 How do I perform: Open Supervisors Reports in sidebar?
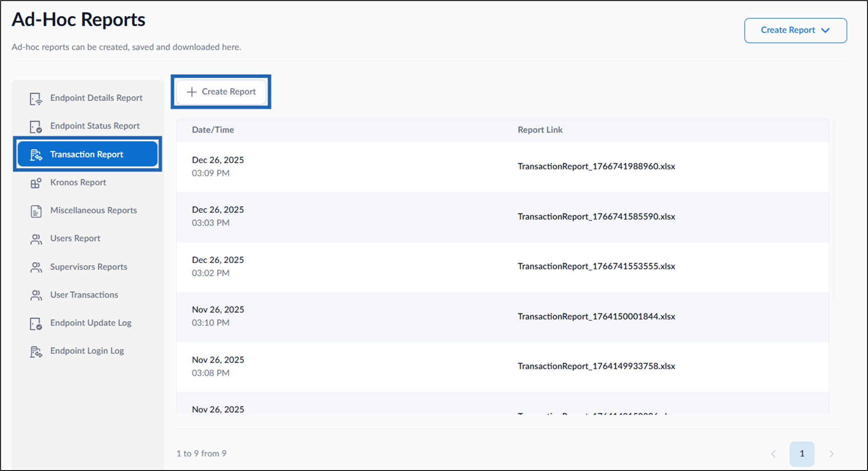tap(87, 267)
